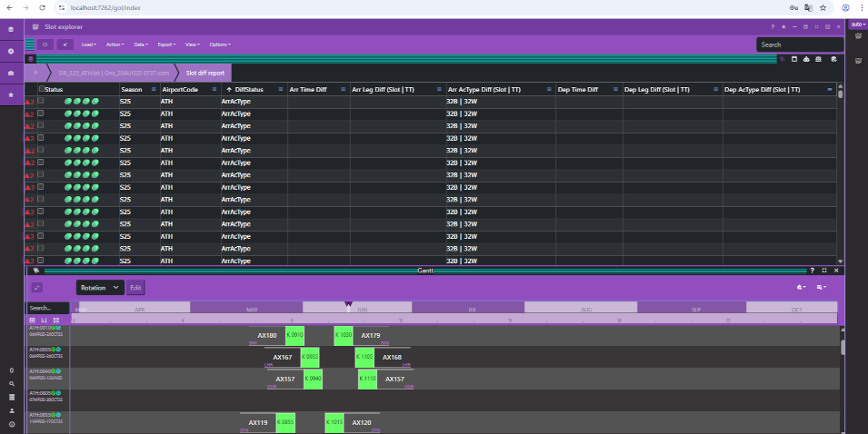Open the Options menu

tap(220, 44)
